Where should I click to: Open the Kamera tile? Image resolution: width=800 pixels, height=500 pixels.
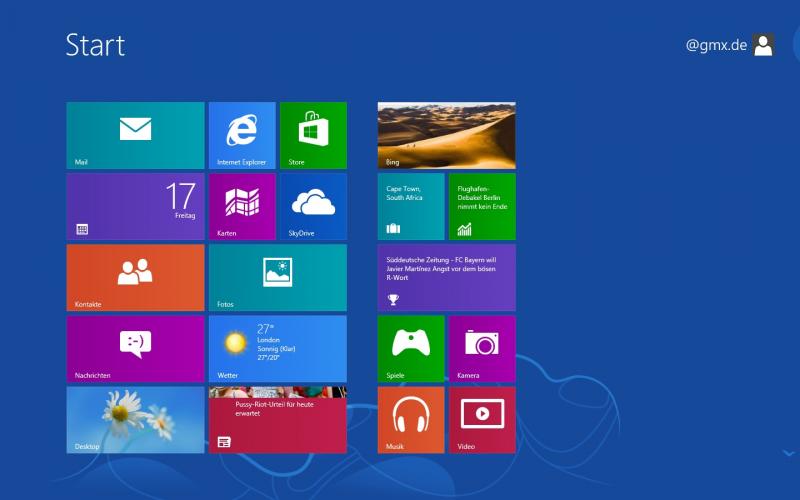(482, 349)
